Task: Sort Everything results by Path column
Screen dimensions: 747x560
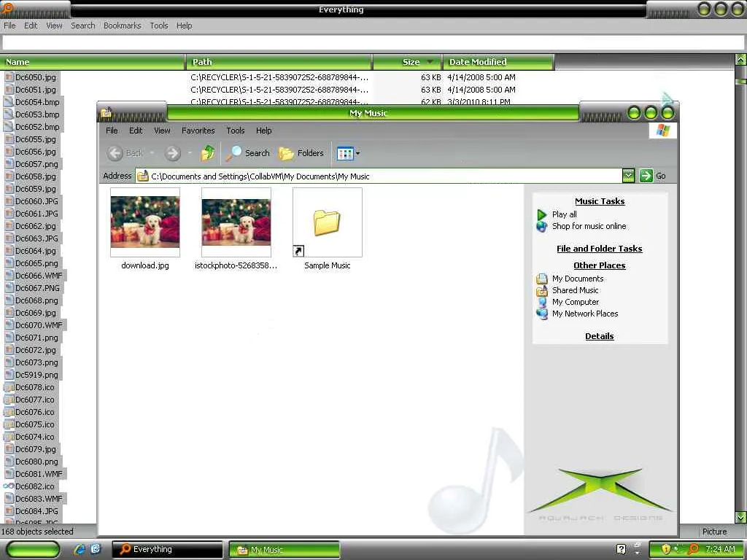Action: (278, 62)
